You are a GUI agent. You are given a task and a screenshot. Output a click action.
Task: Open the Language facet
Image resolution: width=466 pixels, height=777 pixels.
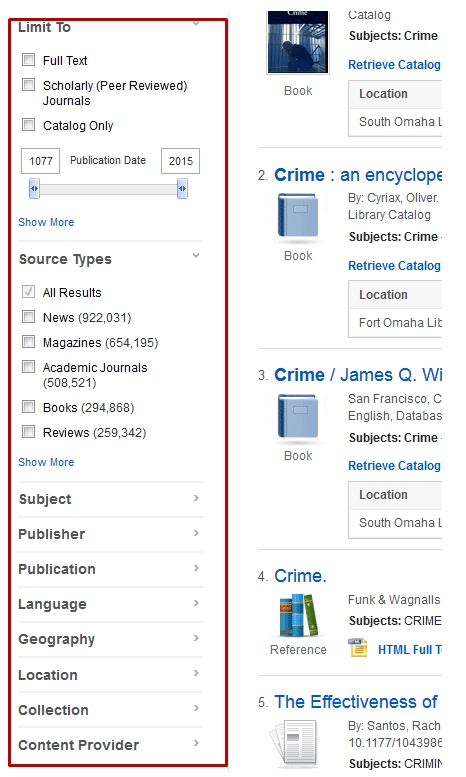pyautogui.click(x=110, y=604)
